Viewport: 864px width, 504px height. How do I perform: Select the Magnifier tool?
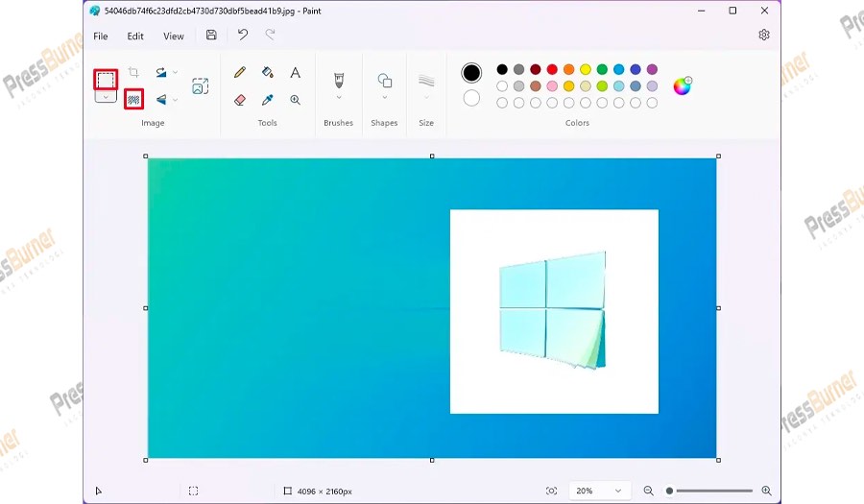click(296, 100)
